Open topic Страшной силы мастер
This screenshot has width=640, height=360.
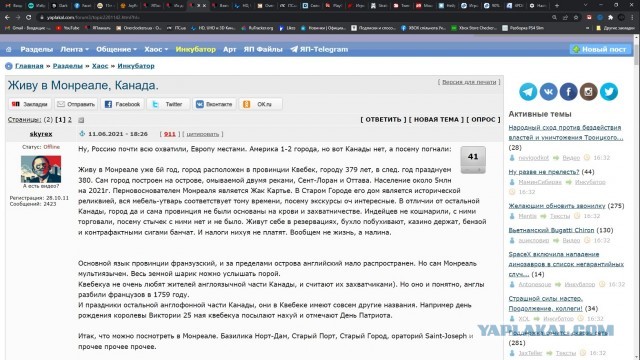coord(546,303)
